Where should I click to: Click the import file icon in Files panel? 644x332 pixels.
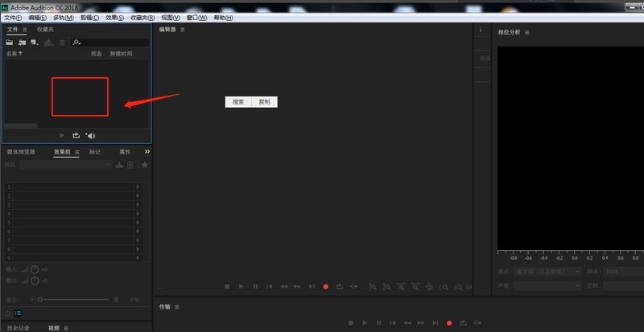[22, 42]
